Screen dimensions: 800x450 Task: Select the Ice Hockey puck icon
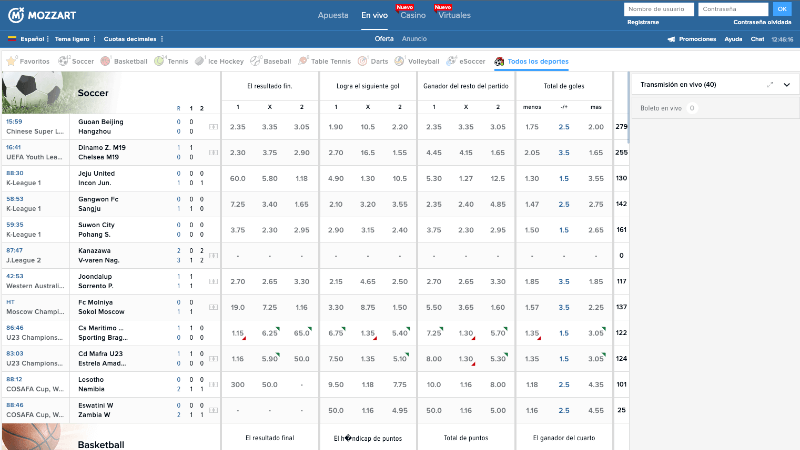[x=200, y=61]
